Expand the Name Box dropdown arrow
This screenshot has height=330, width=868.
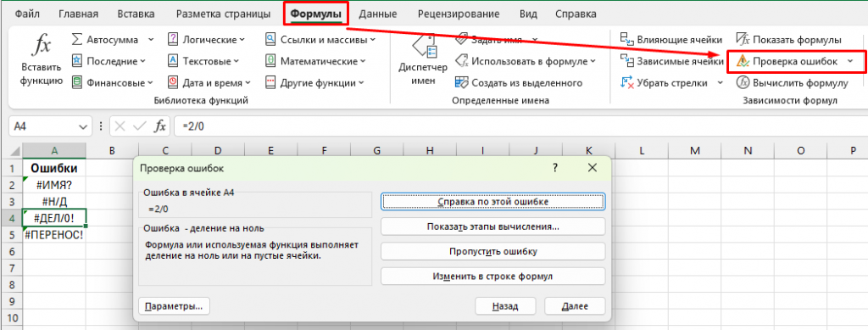pyautogui.click(x=84, y=126)
